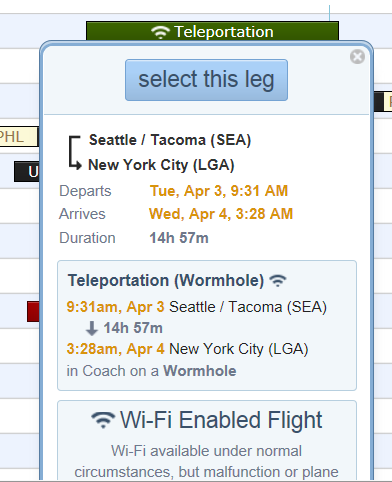Click the select this leg button
Screen dimensions: 392x482
pos(206,80)
